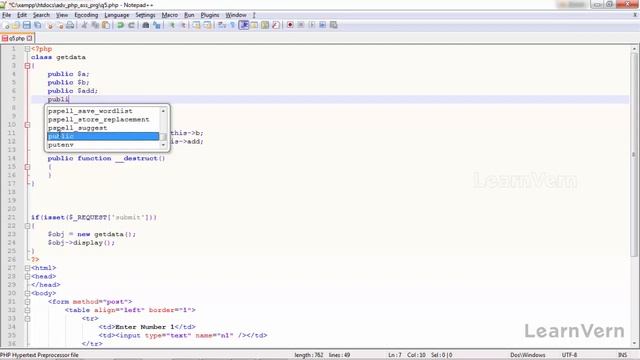Click the Close All toolbar icon
Image resolution: width=640 pixels, height=360 pixels.
click(x=60, y=25)
